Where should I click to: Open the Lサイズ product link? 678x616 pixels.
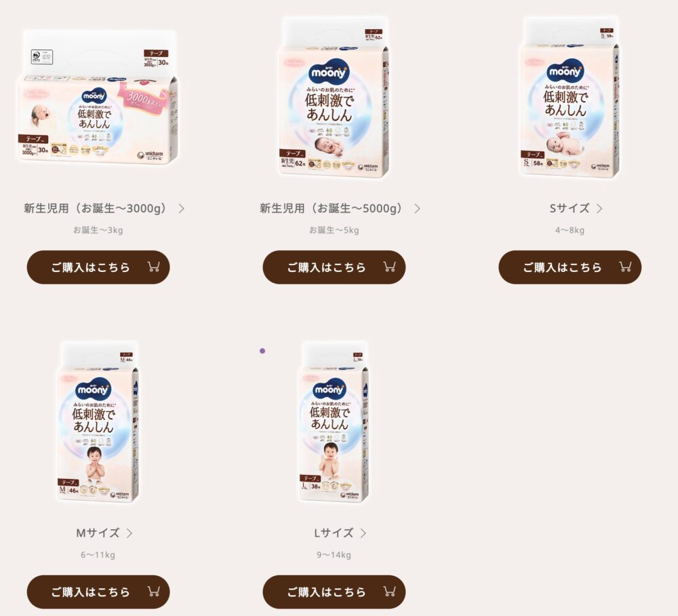coord(334,533)
